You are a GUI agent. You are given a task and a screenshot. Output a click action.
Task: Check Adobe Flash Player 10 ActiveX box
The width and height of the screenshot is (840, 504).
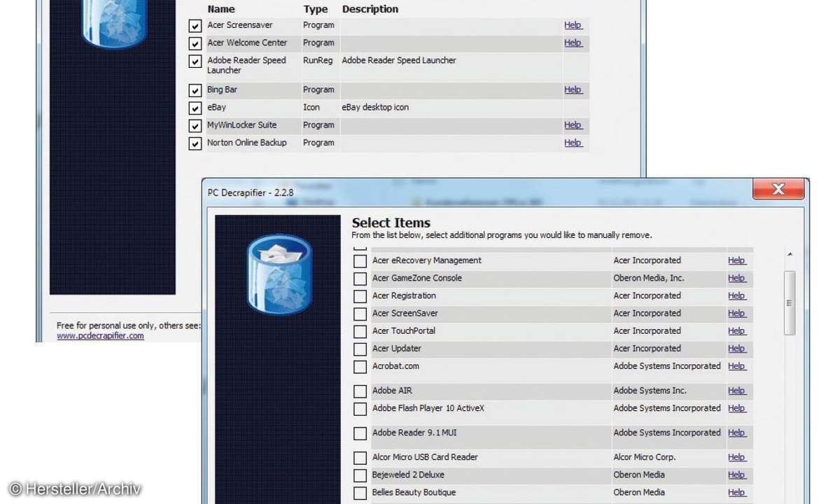click(x=360, y=409)
